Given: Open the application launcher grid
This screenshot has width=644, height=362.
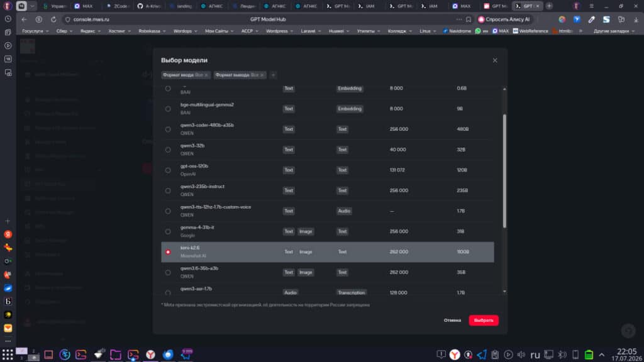Looking at the screenshot, I should point(8,354).
